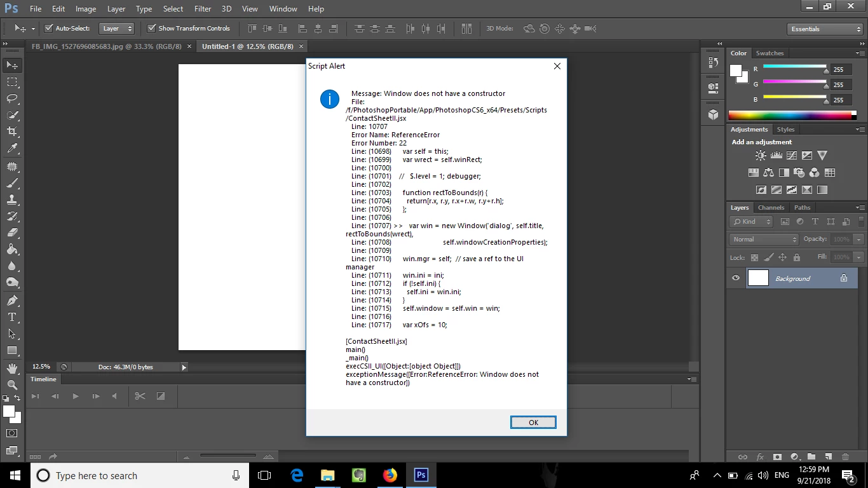Open the Opacity value dropdown arrow

coord(858,240)
